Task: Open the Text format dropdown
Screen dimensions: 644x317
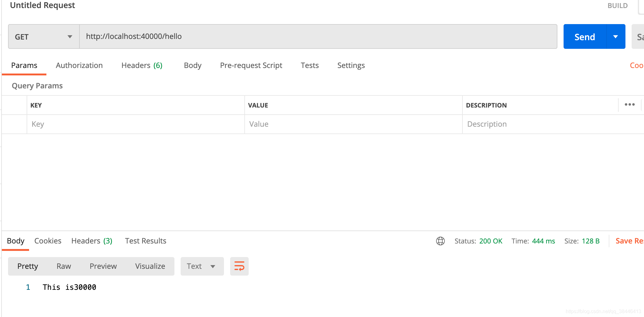Action: coord(202,266)
